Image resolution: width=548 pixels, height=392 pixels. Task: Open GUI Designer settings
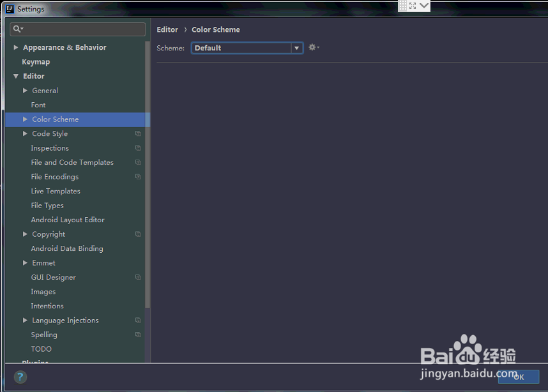point(53,277)
